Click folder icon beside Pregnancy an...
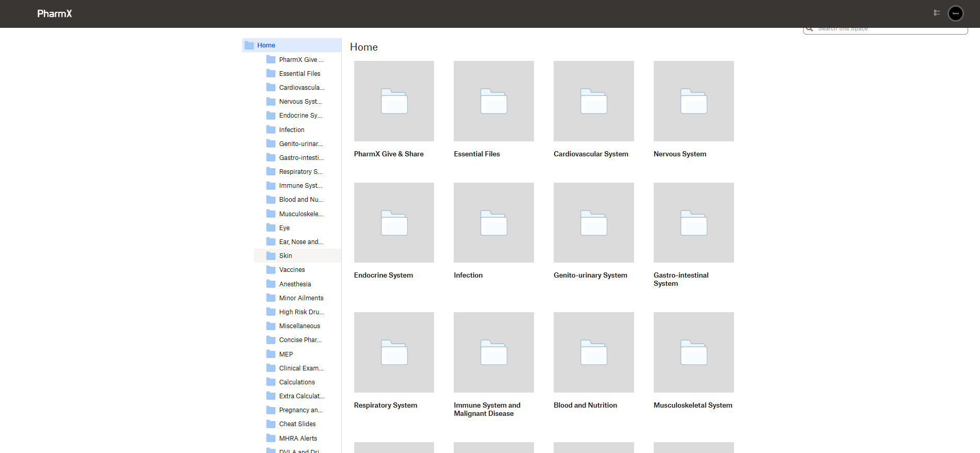Viewport: 980px width, 453px height. click(271, 410)
